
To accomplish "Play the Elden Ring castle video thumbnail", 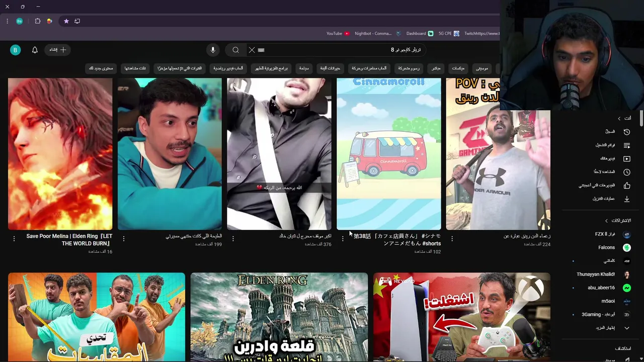I will (279, 317).
